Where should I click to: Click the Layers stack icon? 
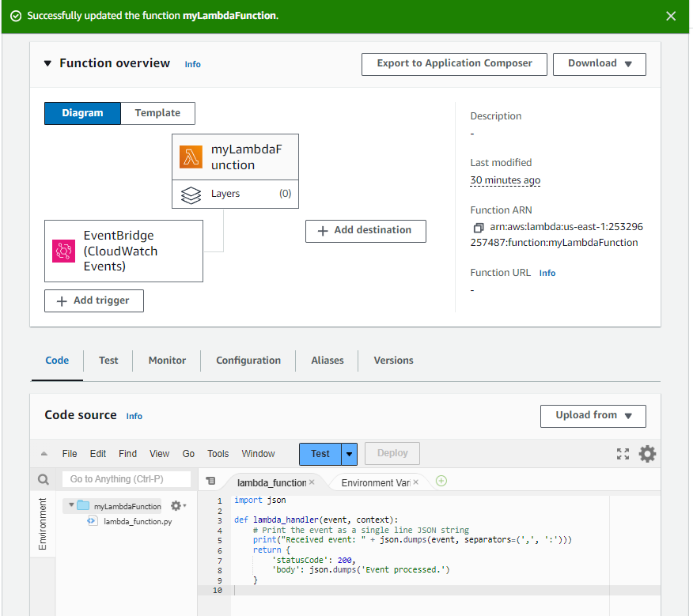click(x=191, y=195)
